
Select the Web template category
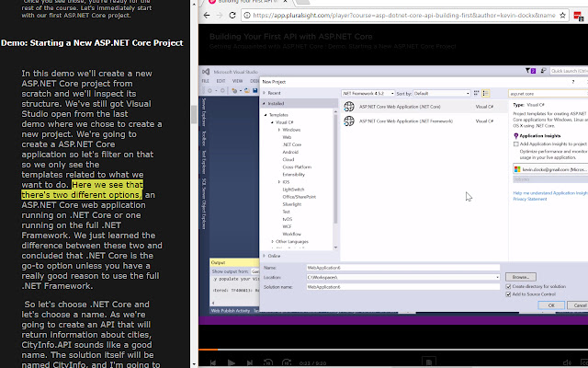(287, 137)
